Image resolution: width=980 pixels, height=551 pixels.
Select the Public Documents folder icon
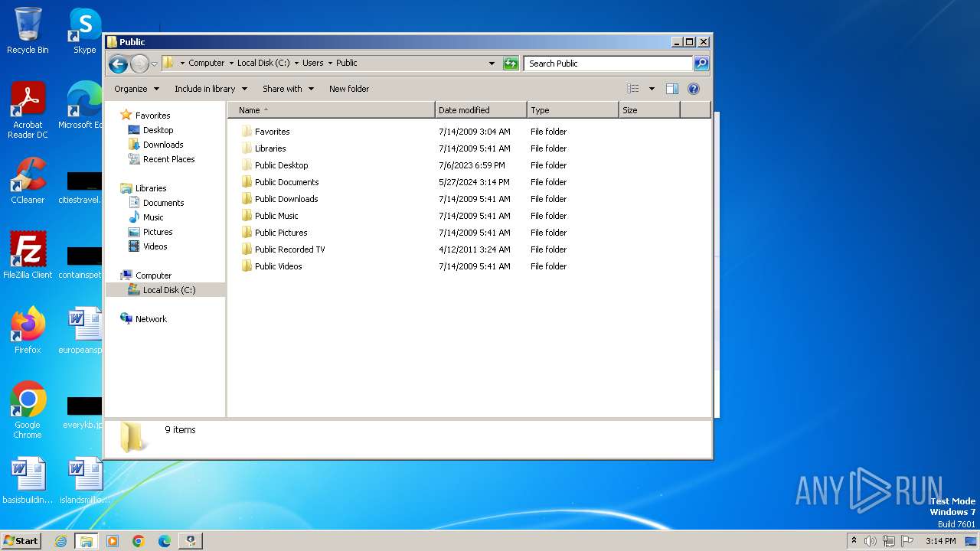(x=247, y=182)
